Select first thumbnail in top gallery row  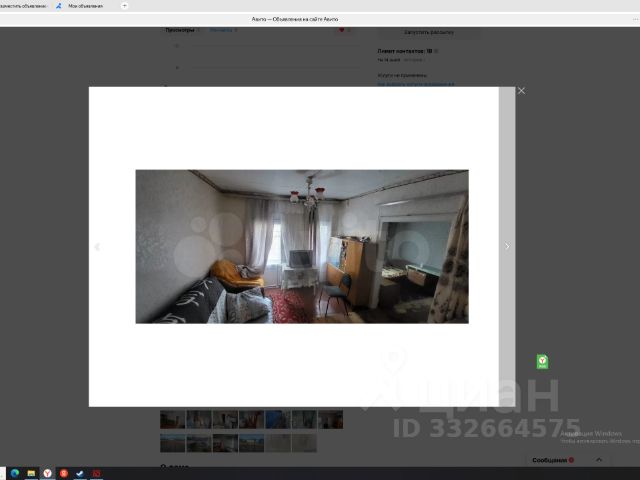[172, 420]
